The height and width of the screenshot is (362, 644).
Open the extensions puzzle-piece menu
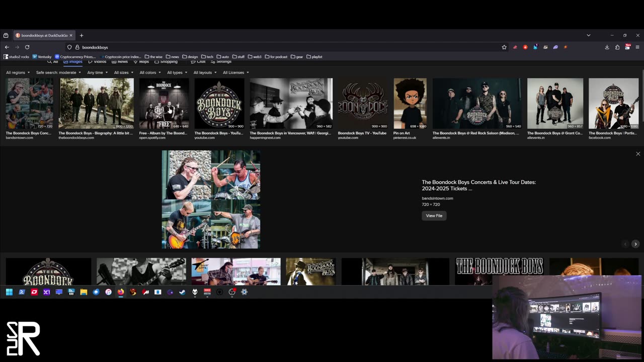click(x=617, y=47)
